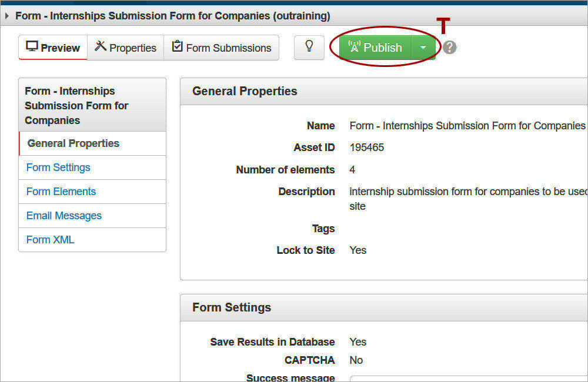Select General Properties in sidebar
Viewport: 588px width, 382px height.
[x=73, y=143]
